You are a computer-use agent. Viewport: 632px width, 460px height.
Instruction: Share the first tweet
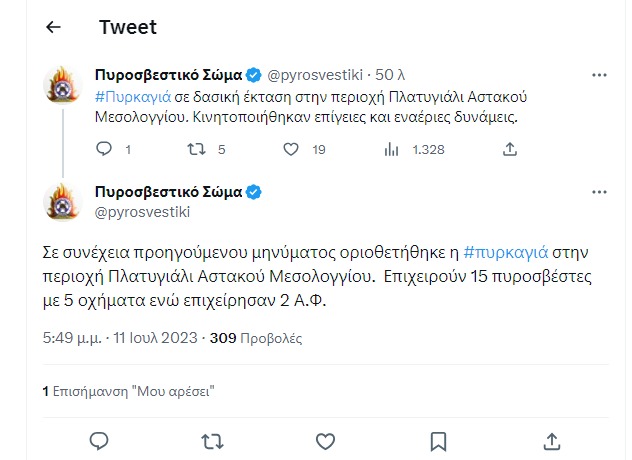tap(509, 149)
